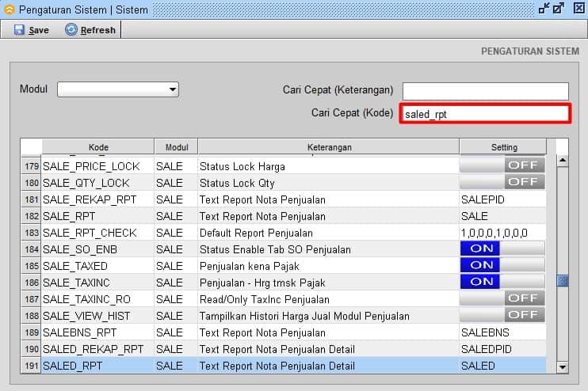Image resolution: width=588 pixels, height=391 pixels.
Task: Click scrollbar up arrow in table
Action: [x=563, y=161]
